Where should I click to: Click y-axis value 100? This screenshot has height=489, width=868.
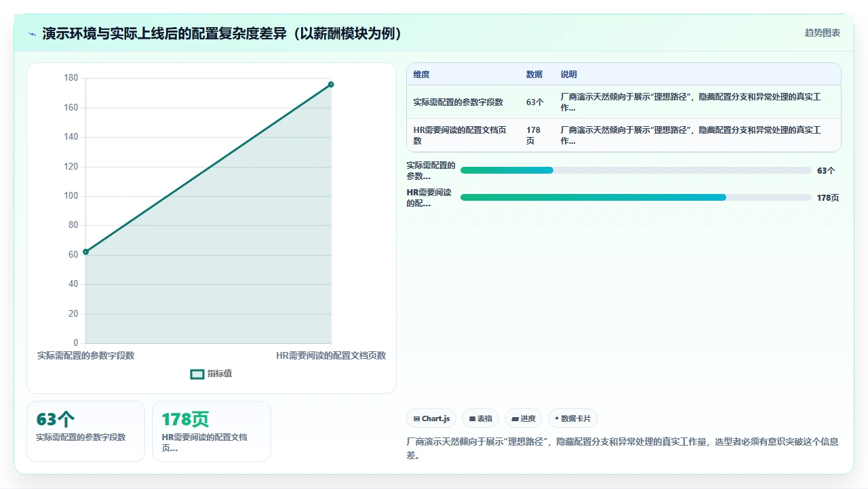point(71,196)
